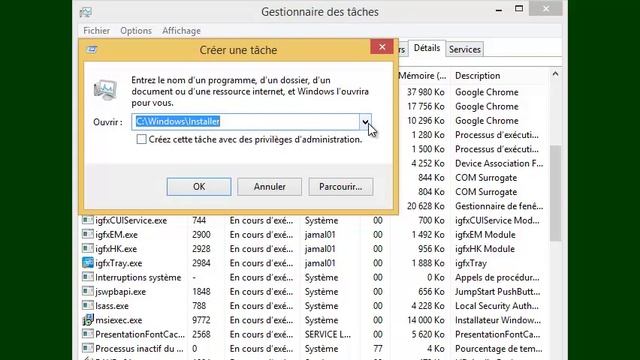The height and width of the screenshot is (360, 640).
Task: Select the msiexec.exe installer icon
Action: pos(87,320)
